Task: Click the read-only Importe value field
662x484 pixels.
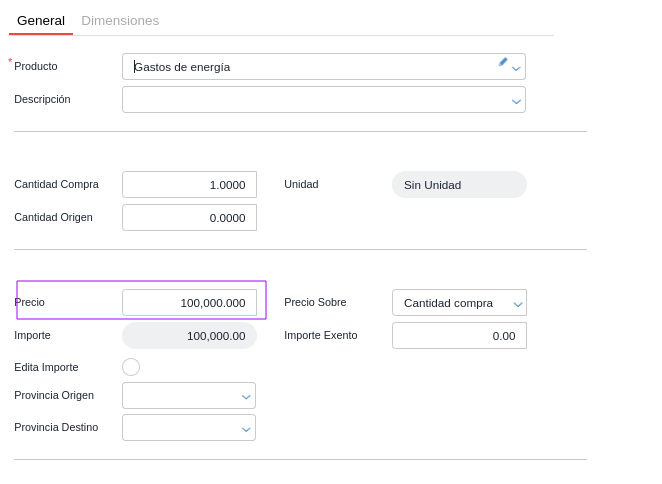Action: click(189, 336)
